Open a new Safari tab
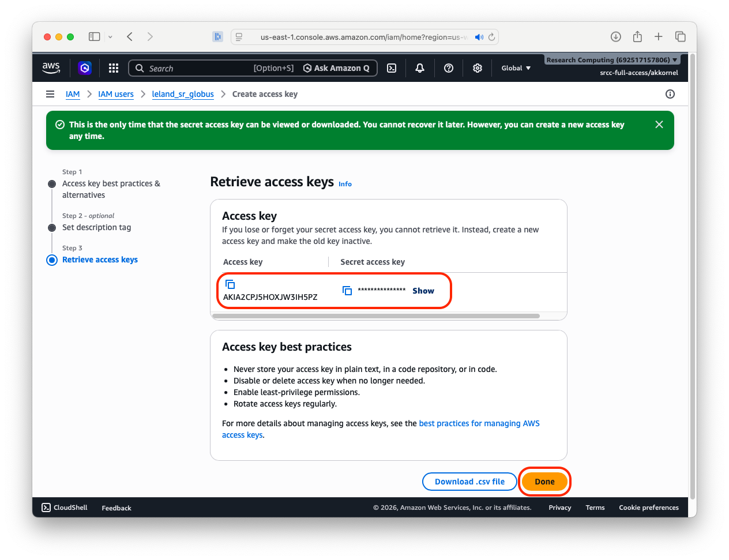The image size is (729, 560). tap(659, 37)
